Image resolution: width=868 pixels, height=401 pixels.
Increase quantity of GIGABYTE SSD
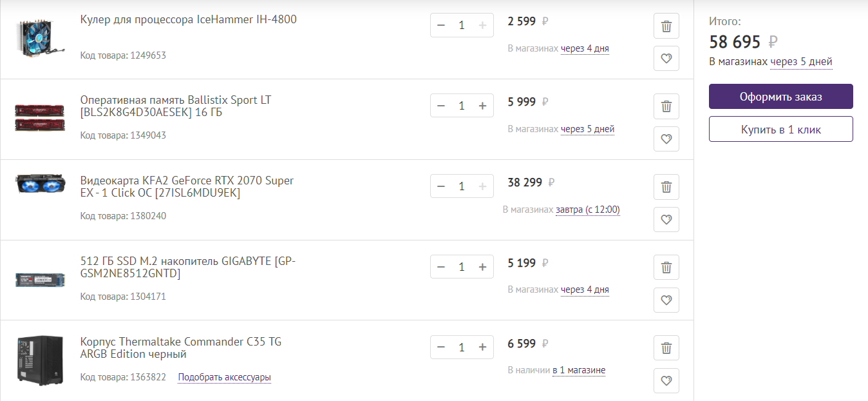482,267
